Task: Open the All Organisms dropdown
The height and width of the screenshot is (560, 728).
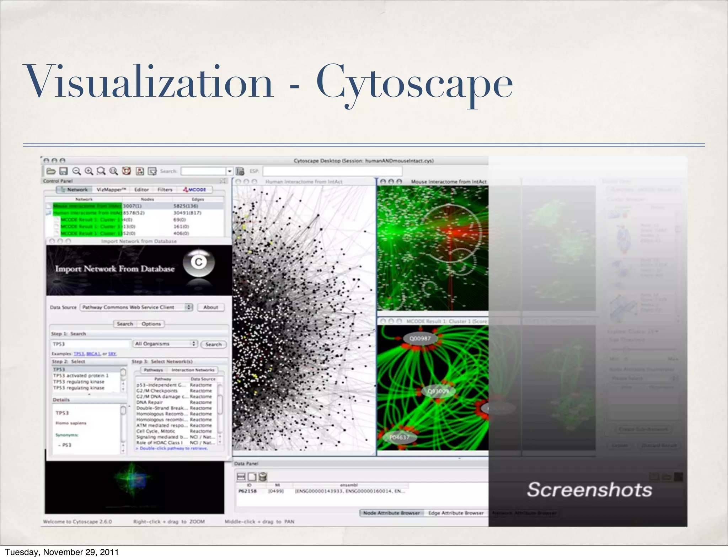Action: [165, 344]
